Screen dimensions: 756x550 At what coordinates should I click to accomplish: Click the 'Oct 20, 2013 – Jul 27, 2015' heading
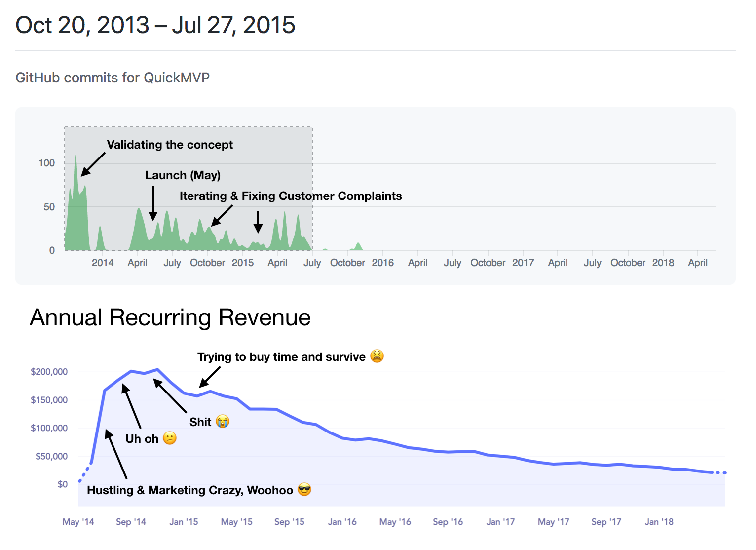coord(155,25)
